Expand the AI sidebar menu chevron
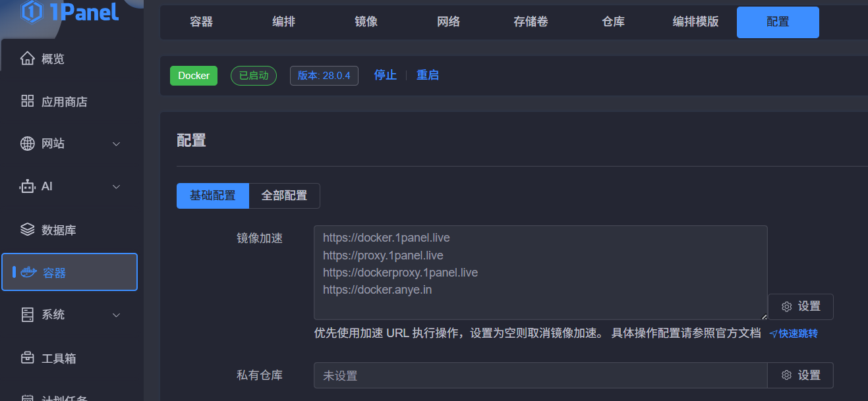This screenshot has height=401, width=868. (x=117, y=187)
